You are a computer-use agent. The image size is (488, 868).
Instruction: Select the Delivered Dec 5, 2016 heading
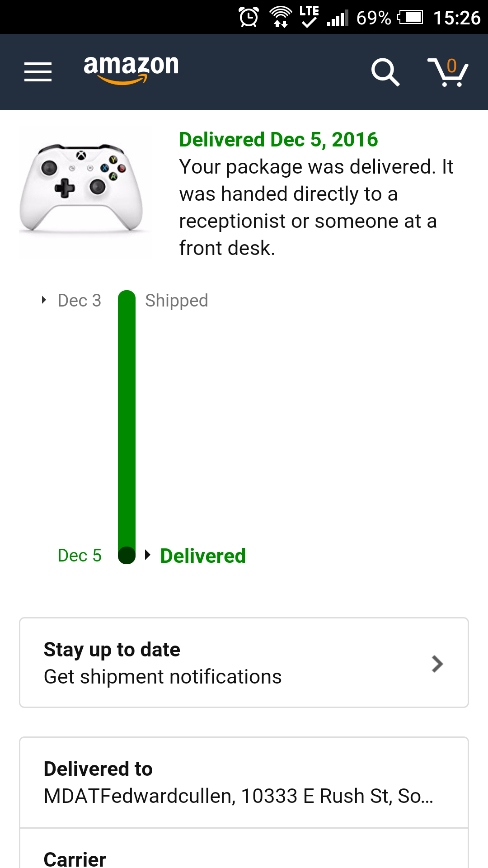click(x=278, y=139)
